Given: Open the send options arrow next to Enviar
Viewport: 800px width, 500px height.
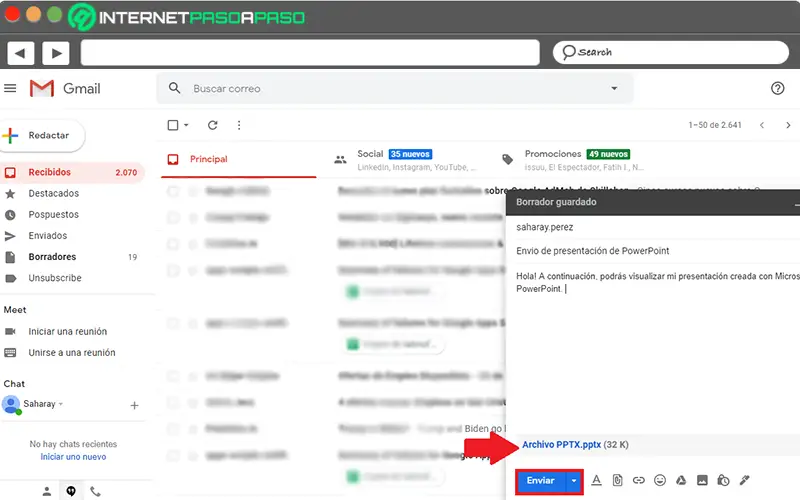Looking at the screenshot, I should click(x=574, y=481).
